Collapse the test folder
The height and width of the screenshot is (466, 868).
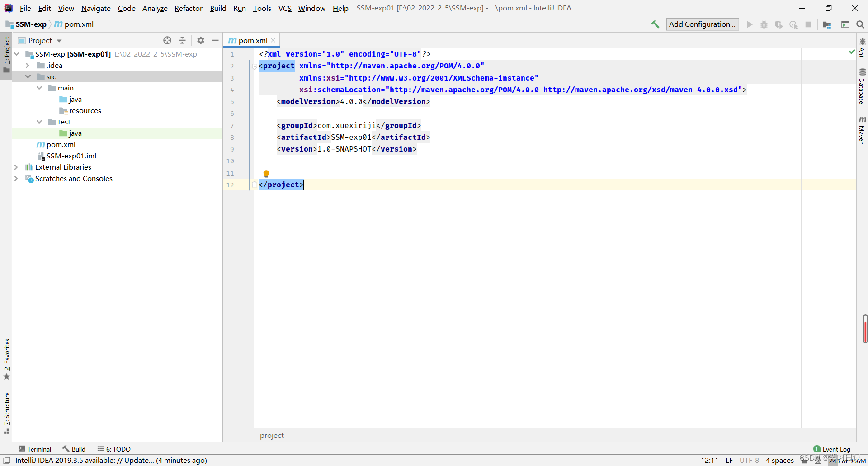(x=39, y=122)
